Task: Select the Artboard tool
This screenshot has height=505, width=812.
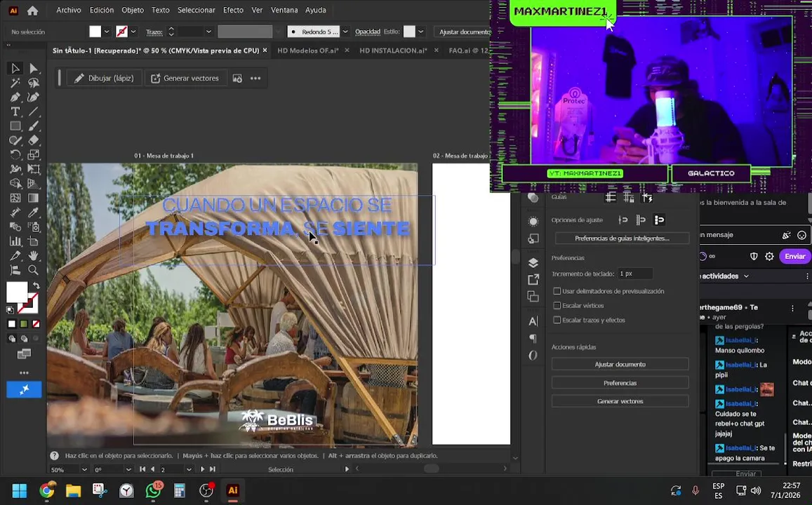Action: pos(34,241)
